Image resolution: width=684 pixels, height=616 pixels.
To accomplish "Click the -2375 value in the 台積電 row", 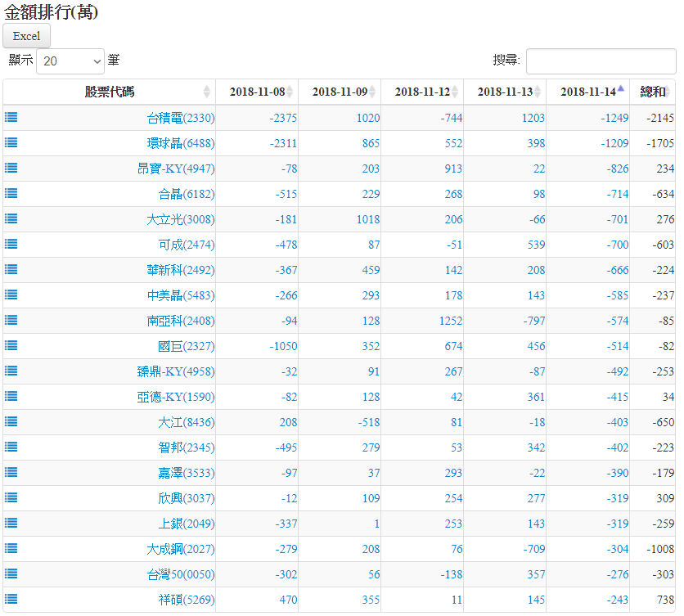I will coord(283,118).
